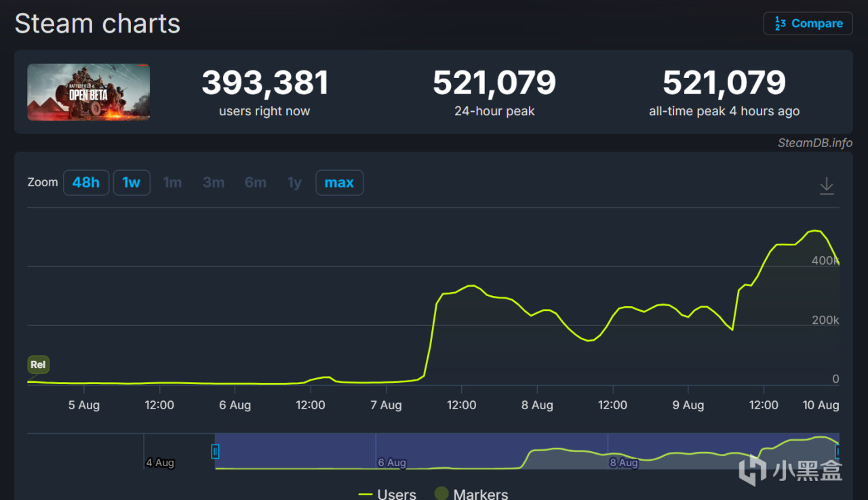Click the 9 Aug axis label
The width and height of the screenshot is (868, 500).
pos(688,405)
